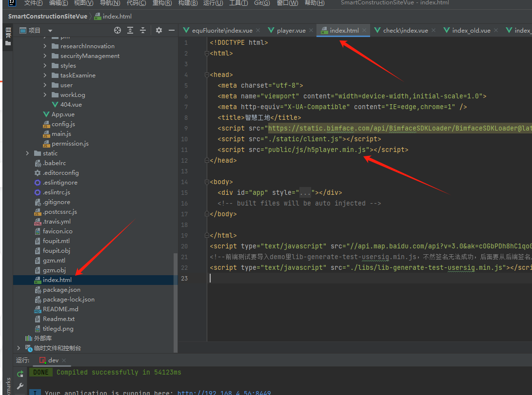Expand the workLog folder
Image resolution: width=532 pixels, height=395 pixels.
click(45, 95)
